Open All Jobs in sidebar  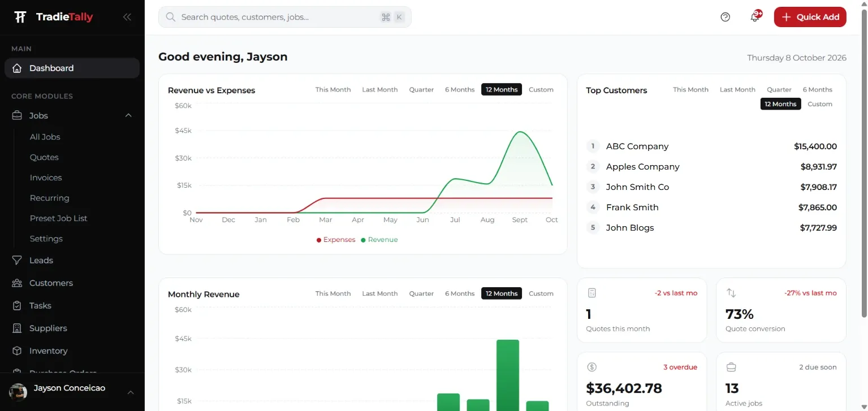pyautogui.click(x=45, y=137)
